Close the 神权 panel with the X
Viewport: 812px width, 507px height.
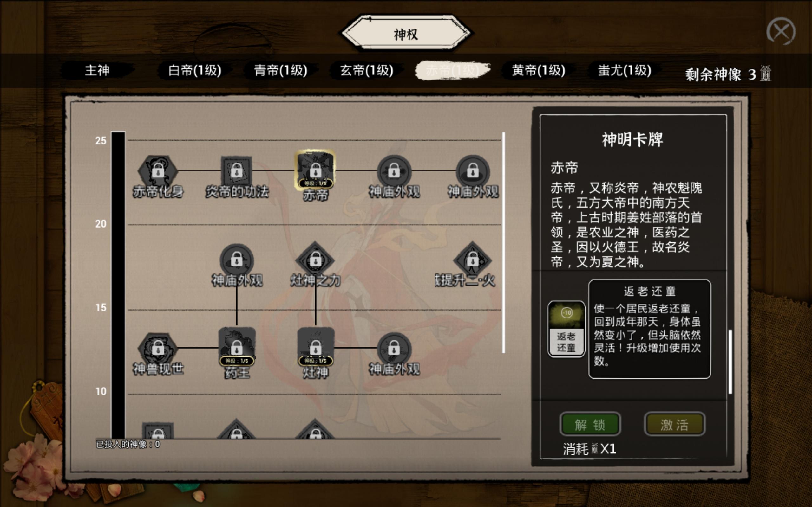tap(781, 31)
